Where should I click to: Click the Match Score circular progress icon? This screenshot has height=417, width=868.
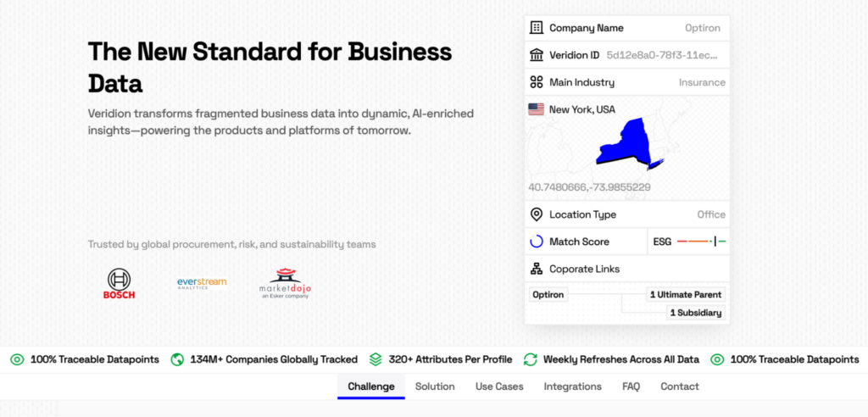pos(536,242)
